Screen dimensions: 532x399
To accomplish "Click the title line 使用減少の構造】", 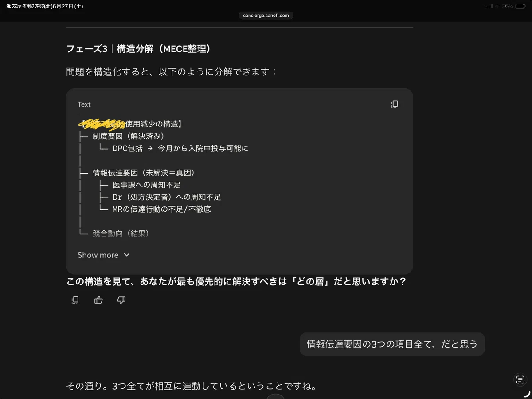I will [153, 124].
